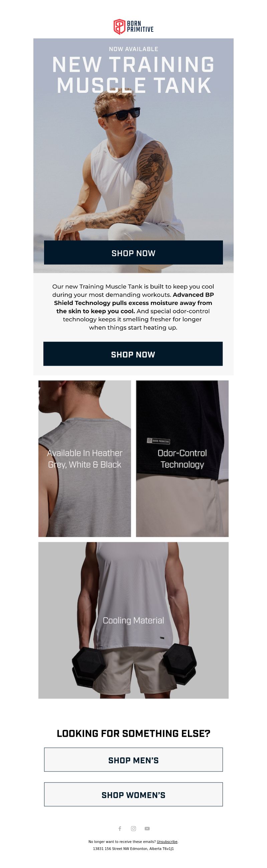267x868 pixels.
Task: Click the bold BP Shield Technology text
Action: [x=134, y=303]
